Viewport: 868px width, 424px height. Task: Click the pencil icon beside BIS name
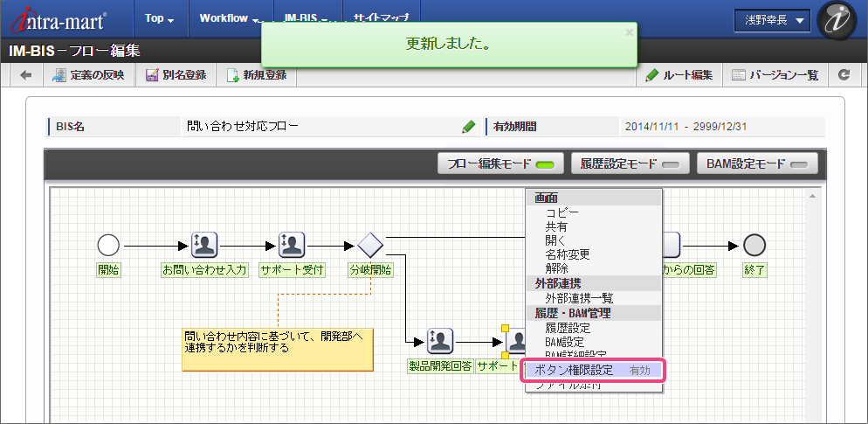(468, 127)
